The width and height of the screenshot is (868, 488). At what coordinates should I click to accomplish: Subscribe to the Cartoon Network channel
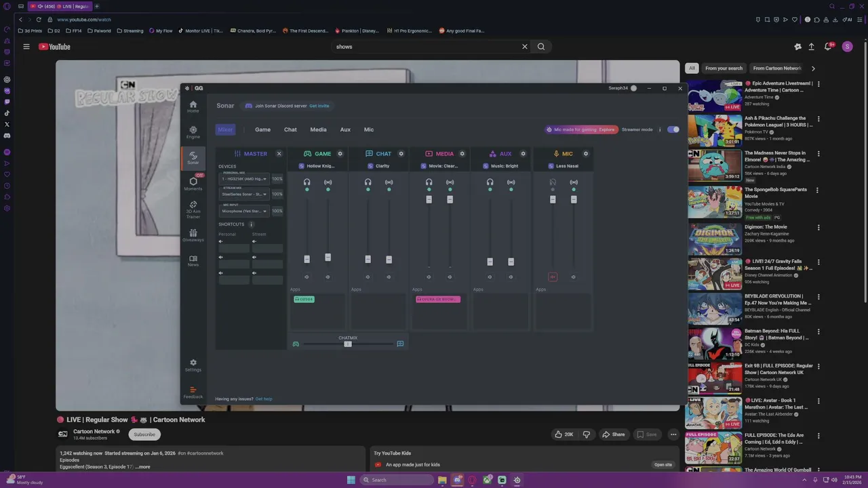coord(144,434)
